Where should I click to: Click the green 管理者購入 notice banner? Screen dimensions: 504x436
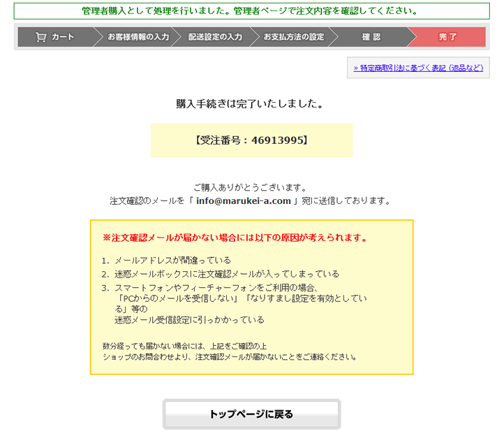(251, 11)
